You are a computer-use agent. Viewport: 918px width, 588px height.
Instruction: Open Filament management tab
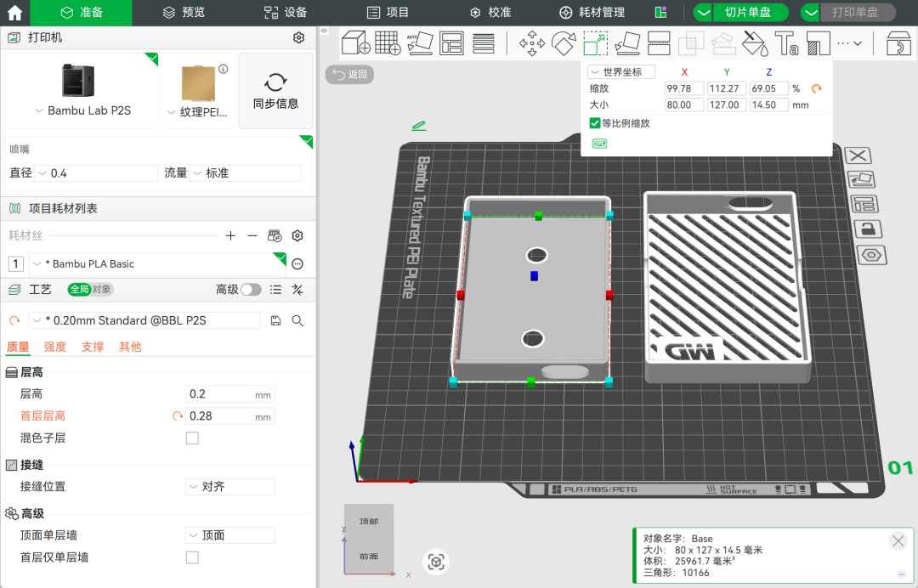592,12
